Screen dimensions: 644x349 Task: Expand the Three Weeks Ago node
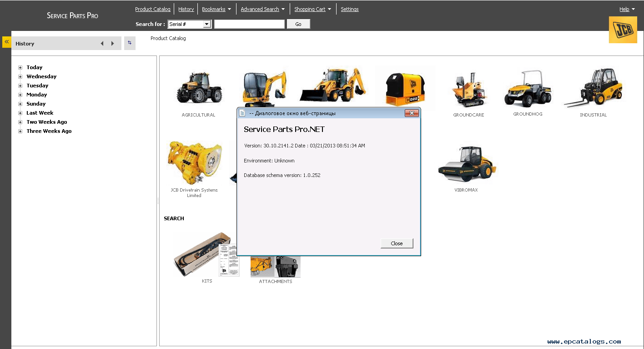click(x=20, y=131)
